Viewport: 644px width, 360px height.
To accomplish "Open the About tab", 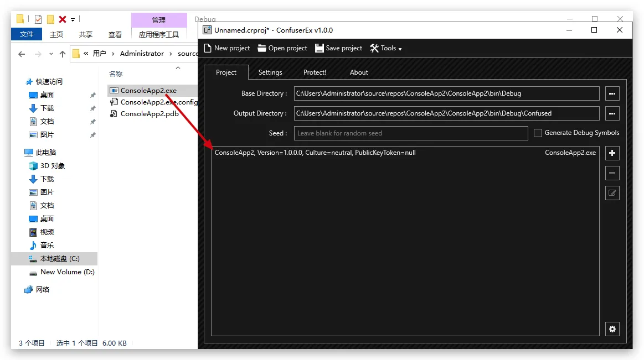I will pyautogui.click(x=359, y=72).
